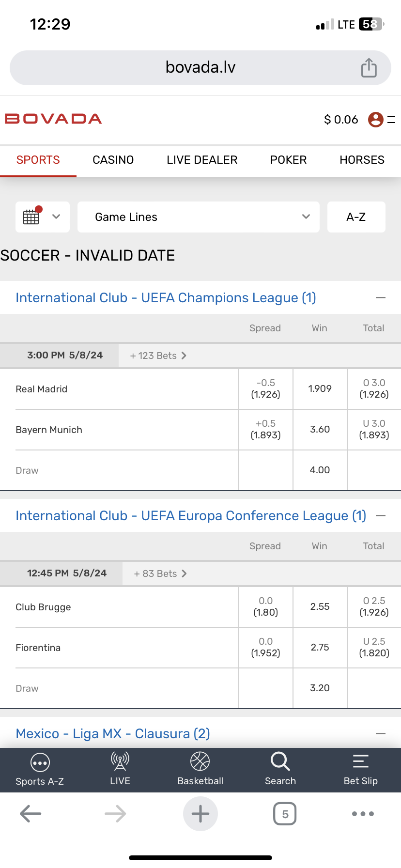Screen dimensions: 401x868
Task: Collapse UEFA Europa Conference League section
Action: tap(381, 515)
